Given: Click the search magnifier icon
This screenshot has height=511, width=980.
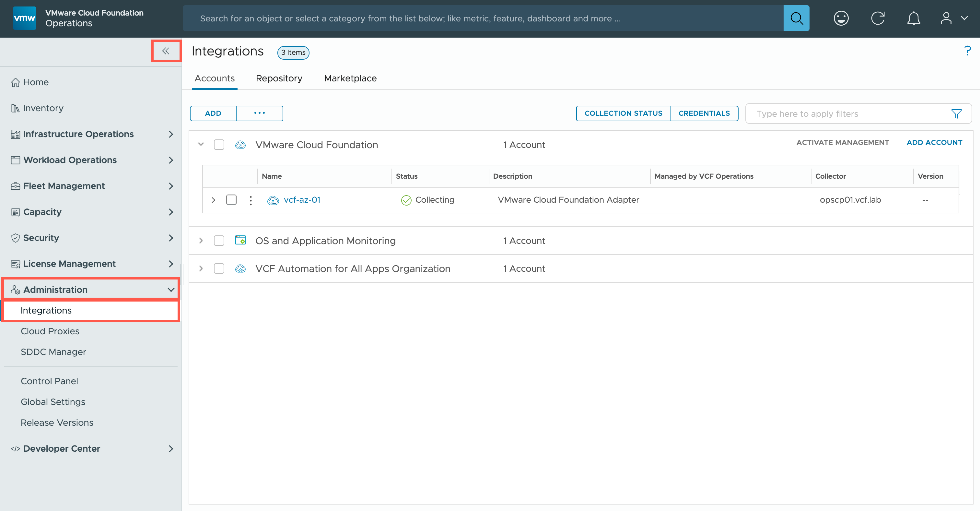Looking at the screenshot, I should [796, 18].
